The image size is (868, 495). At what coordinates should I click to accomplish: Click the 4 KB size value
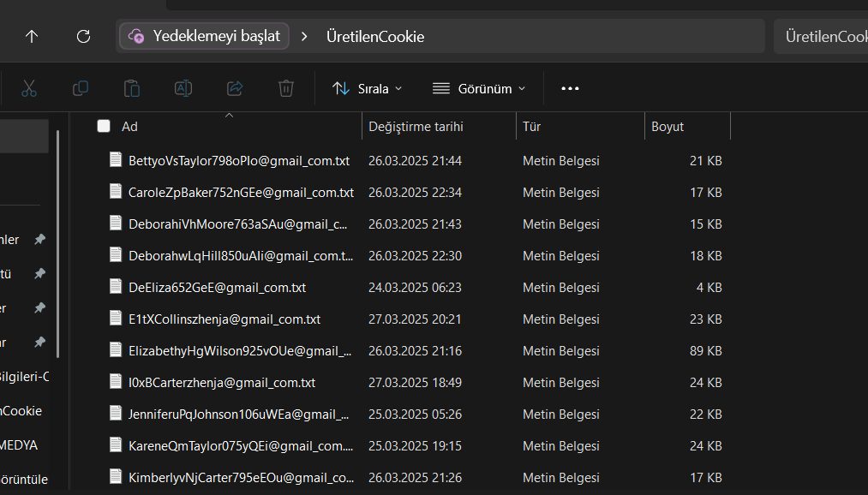coord(709,288)
